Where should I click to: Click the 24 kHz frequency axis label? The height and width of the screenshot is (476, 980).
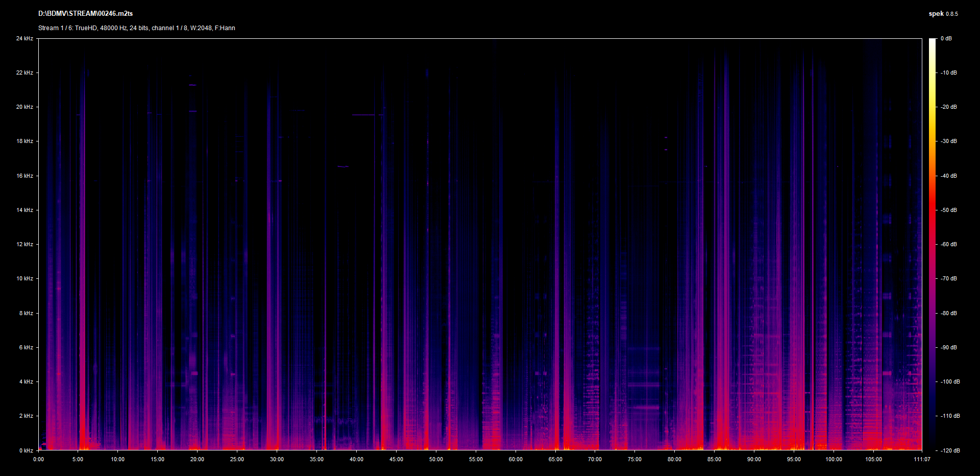click(24, 38)
